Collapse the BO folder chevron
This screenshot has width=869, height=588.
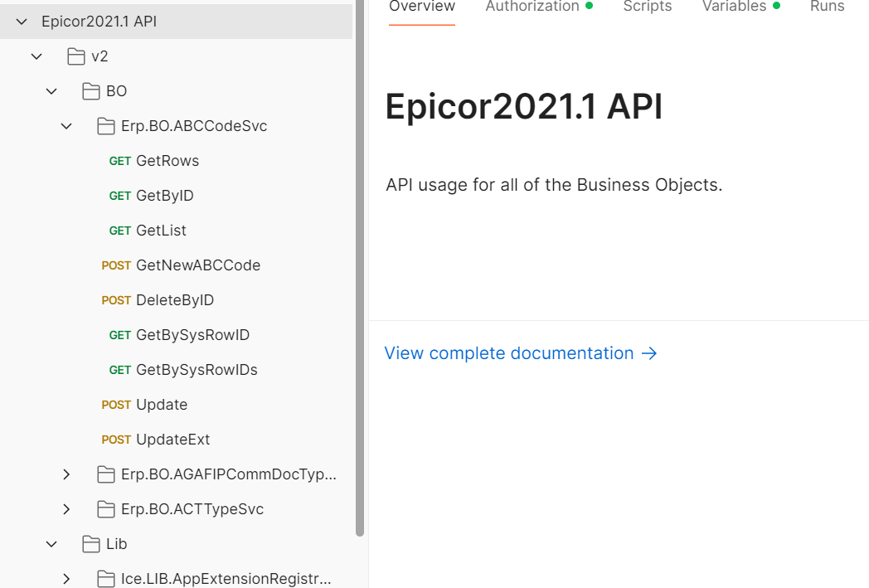pos(51,91)
